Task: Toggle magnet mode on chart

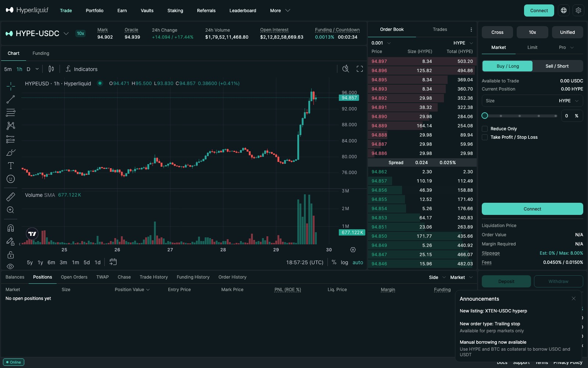Action: pos(11,228)
